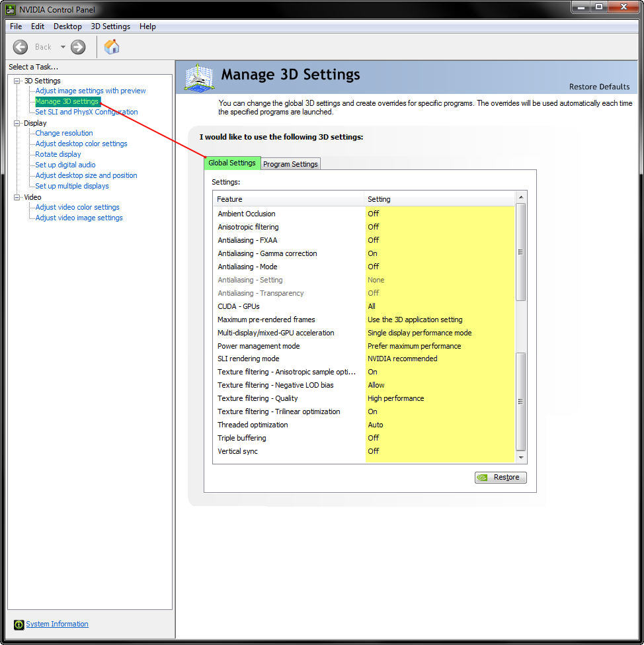This screenshot has height=645, width=644.
Task: Click the Home house icon
Action: [x=112, y=47]
